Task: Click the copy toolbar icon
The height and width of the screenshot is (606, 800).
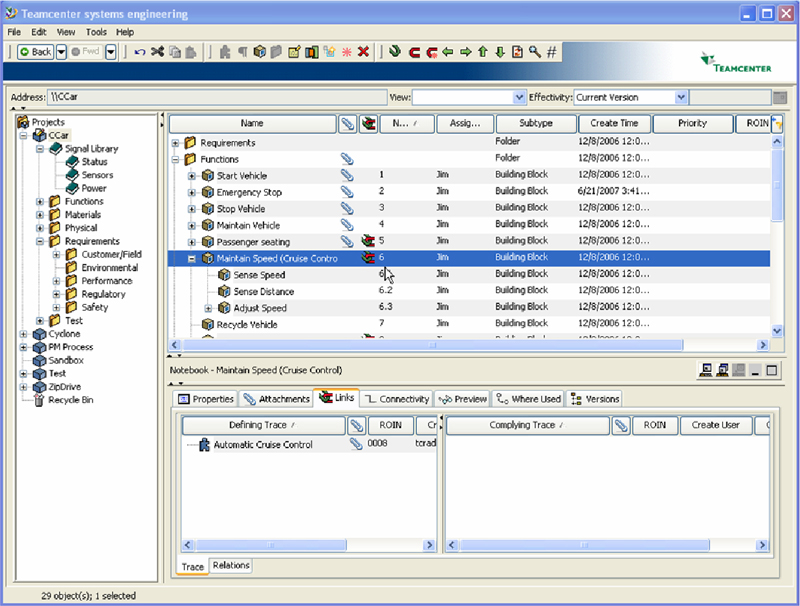Action: [x=175, y=52]
